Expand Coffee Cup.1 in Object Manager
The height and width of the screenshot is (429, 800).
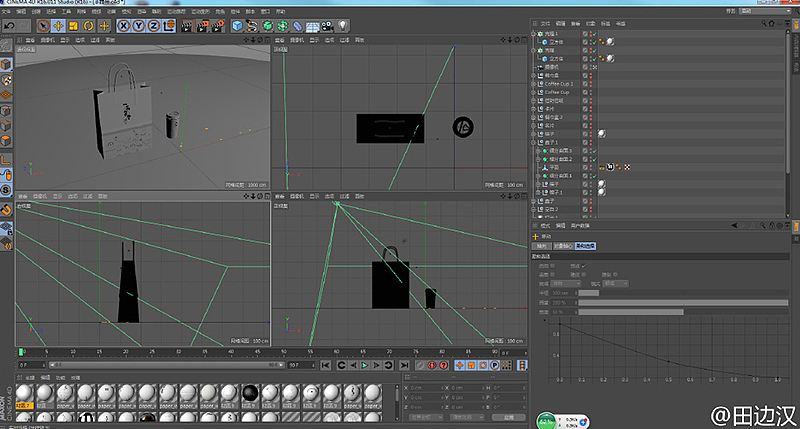pyautogui.click(x=534, y=84)
